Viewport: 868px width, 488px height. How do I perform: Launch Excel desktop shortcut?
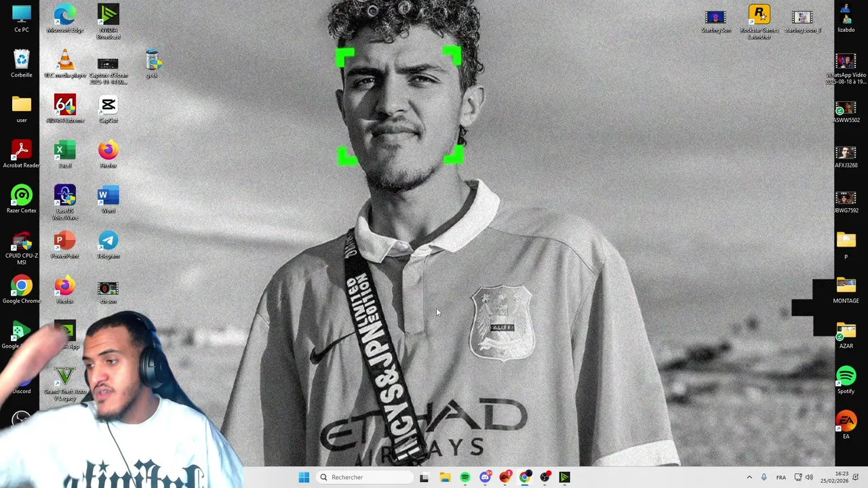pos(65,154)
